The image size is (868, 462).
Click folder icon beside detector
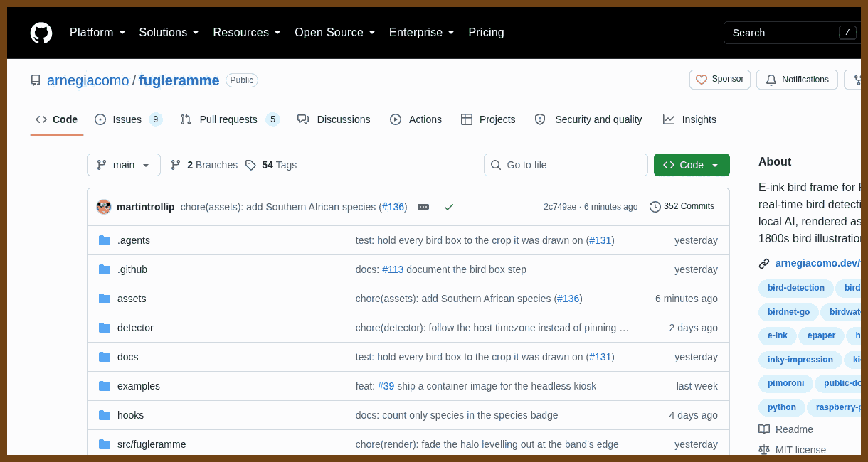click(105, 328)
